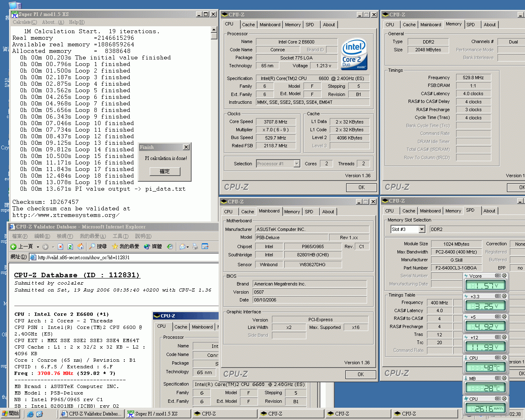Click the Vcore gauge settings icon
The image size is (525, 420).
click(498, 276)
